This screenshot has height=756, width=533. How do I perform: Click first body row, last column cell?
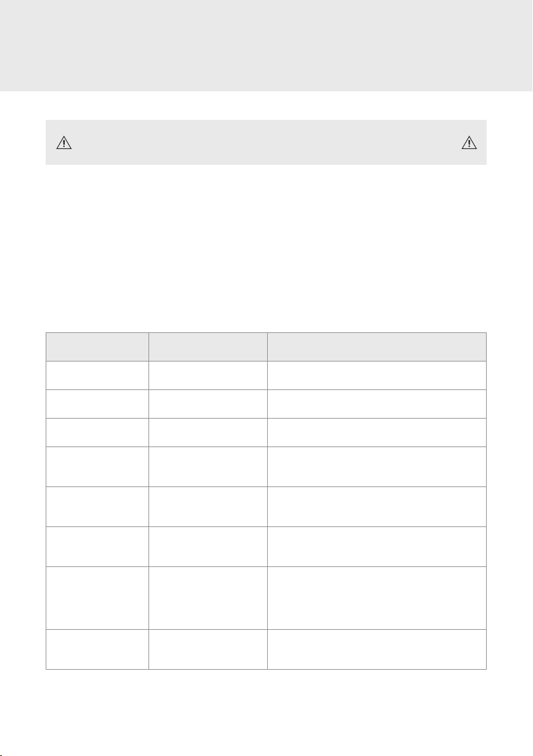click(x=377, y=375)
